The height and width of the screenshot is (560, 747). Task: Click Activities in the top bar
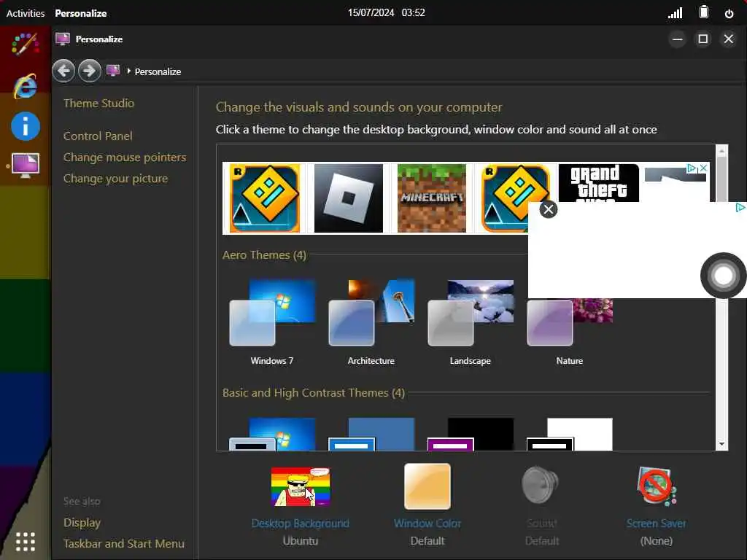click(x=26, y=13)
